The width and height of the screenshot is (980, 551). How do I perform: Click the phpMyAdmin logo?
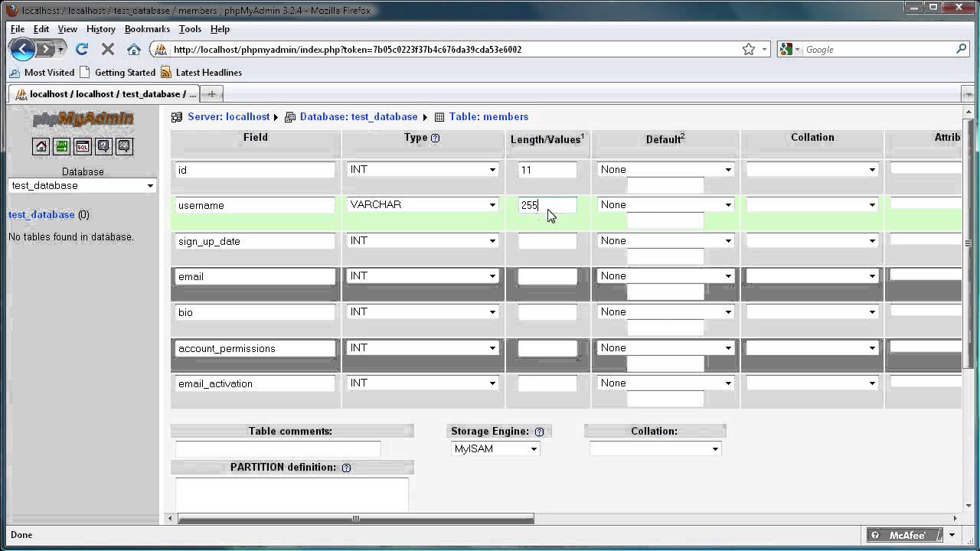[x=83, y=119]
